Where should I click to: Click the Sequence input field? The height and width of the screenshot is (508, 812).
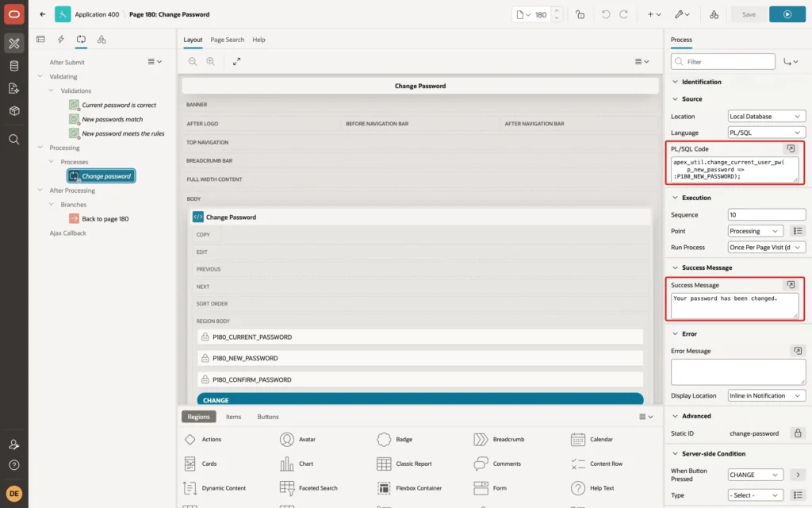tap(767, 214)
